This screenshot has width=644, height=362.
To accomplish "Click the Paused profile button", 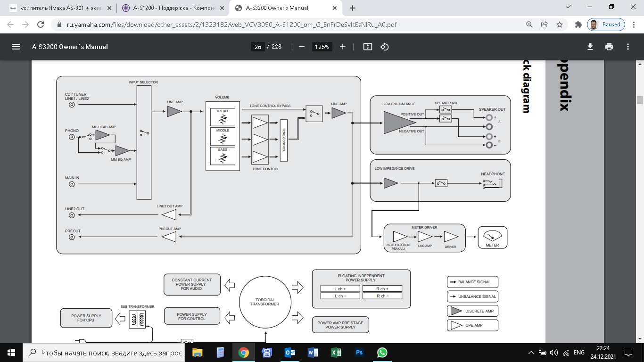I will [x=606, y=25].
